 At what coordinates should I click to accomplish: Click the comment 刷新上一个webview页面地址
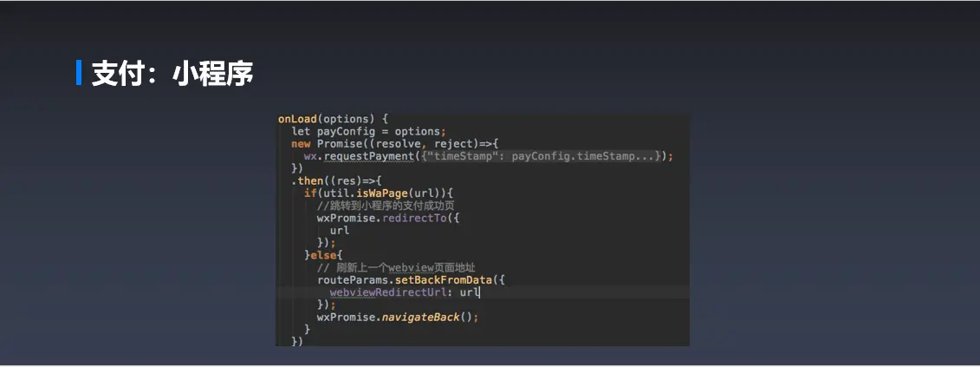pos(396,267)
